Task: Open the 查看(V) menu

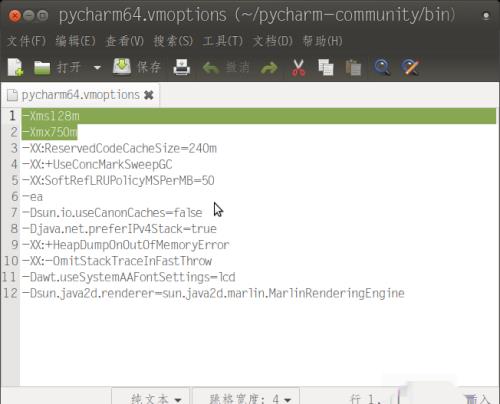Action: click(x=125, y=41)
